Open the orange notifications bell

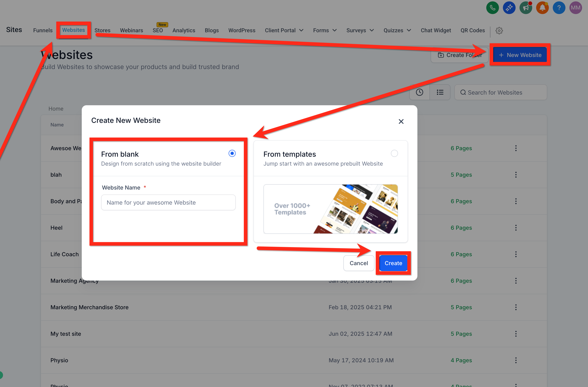542,8
